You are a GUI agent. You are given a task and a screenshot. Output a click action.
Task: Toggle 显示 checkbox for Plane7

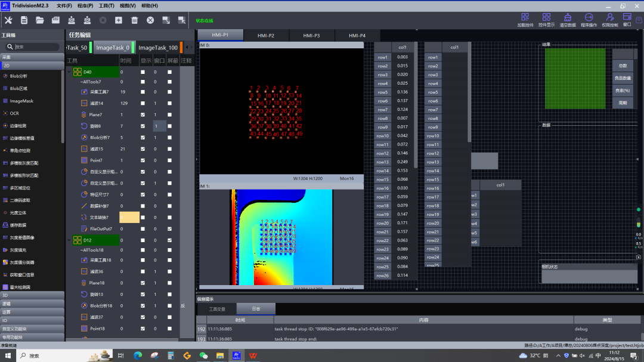tap(142, 115)
